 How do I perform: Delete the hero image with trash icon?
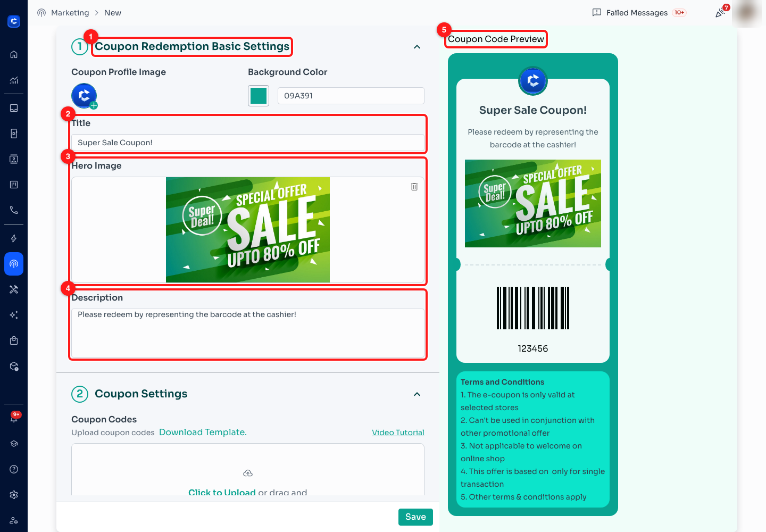414,187
